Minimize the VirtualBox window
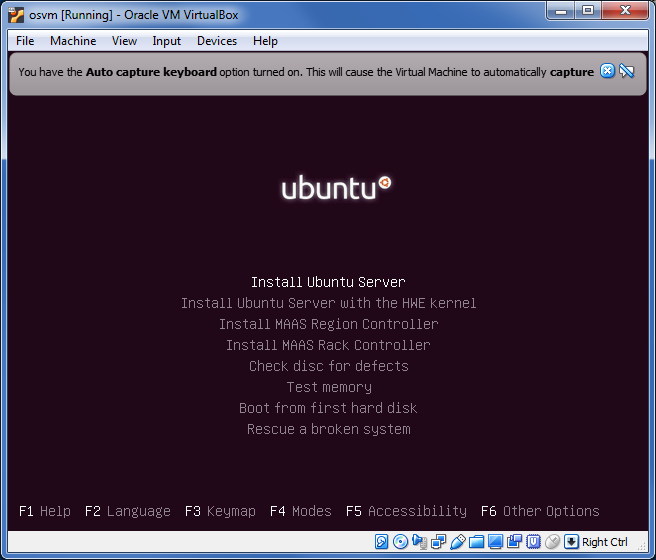 561,11
